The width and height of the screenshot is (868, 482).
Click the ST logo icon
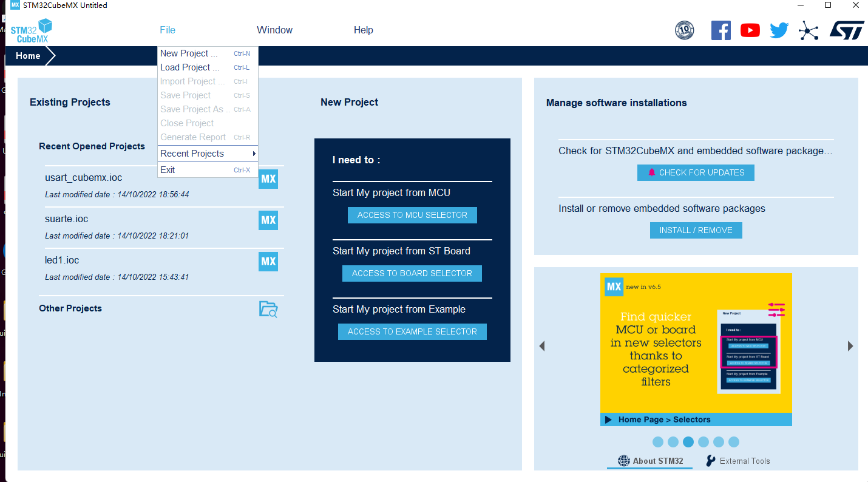coord(847,30)
